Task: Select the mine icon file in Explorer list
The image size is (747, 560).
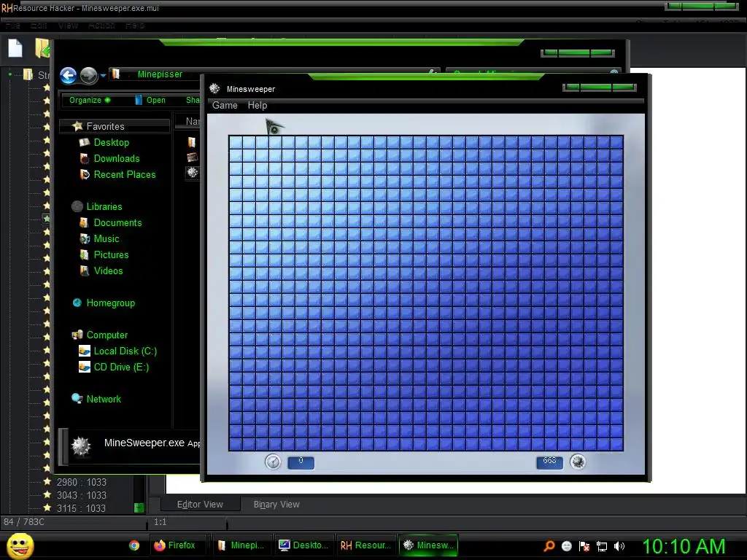Action: 193,172
